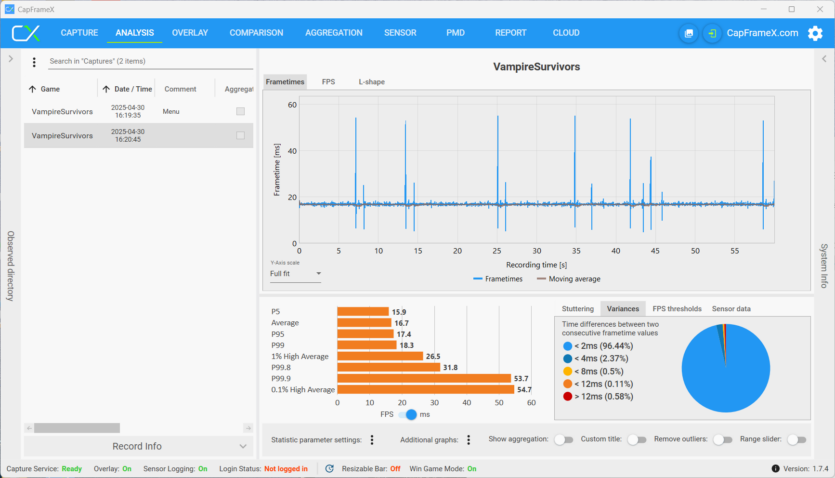Toggle FPS / ms unit switch
Screen dimensions: 835x478
pyautogui.click(x=407, y=414)
